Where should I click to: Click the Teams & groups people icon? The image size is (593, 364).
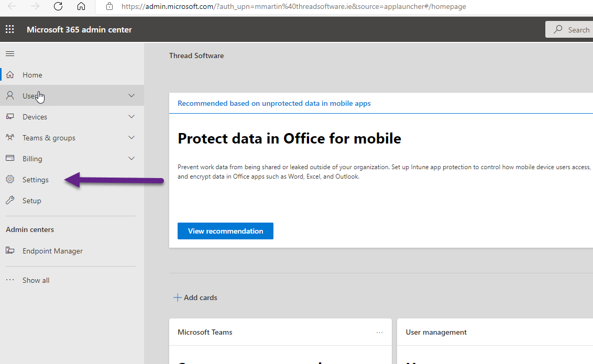coord(10,138)
